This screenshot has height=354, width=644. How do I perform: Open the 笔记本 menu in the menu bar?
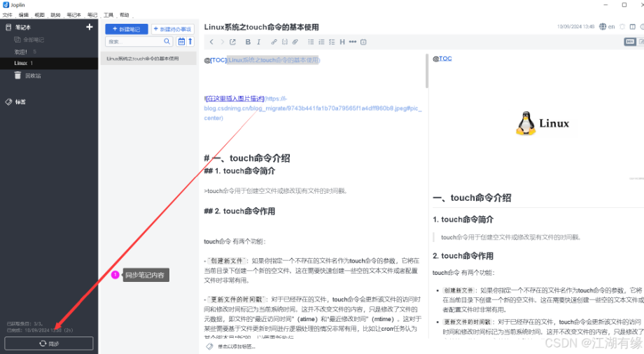pyautogui.click(x=74, y=15)
